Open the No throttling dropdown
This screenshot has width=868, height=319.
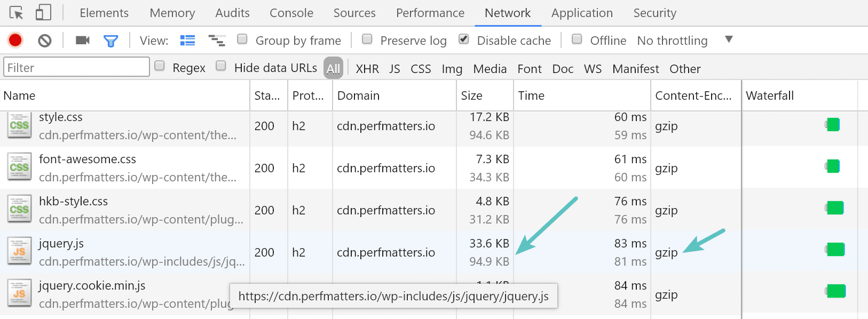coord(684,41)
